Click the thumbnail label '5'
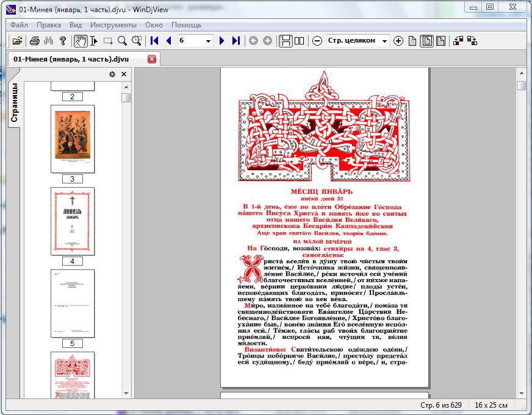The width and height of the screenshot is (532, 415). click(72, 344)
